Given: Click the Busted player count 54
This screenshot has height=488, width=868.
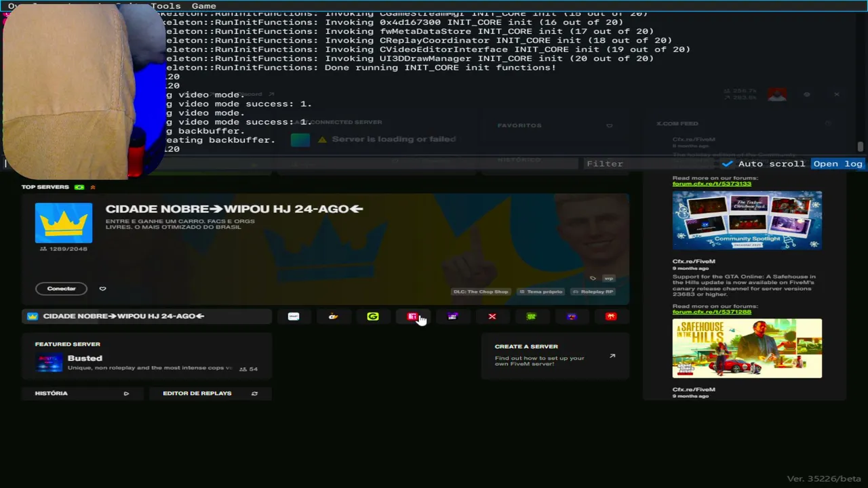Looking at the screenshot, I should pyautogui.click(x=250, y=369).
